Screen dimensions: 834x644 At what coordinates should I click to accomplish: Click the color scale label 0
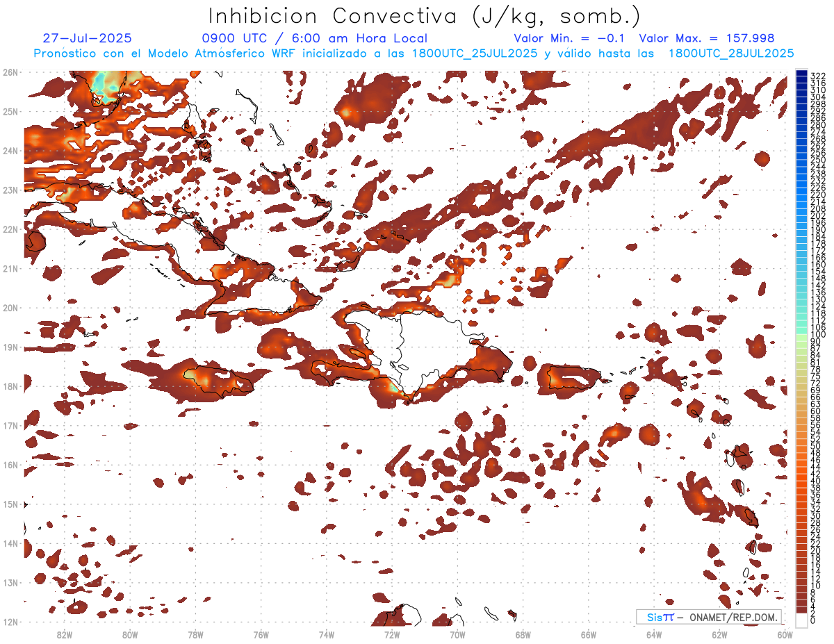pos(813,620)
